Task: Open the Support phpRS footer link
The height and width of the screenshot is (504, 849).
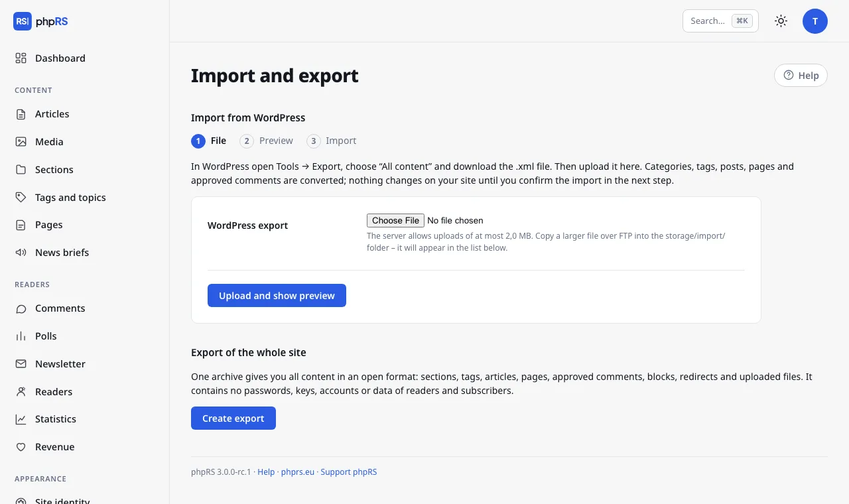Action: (349, 472)
